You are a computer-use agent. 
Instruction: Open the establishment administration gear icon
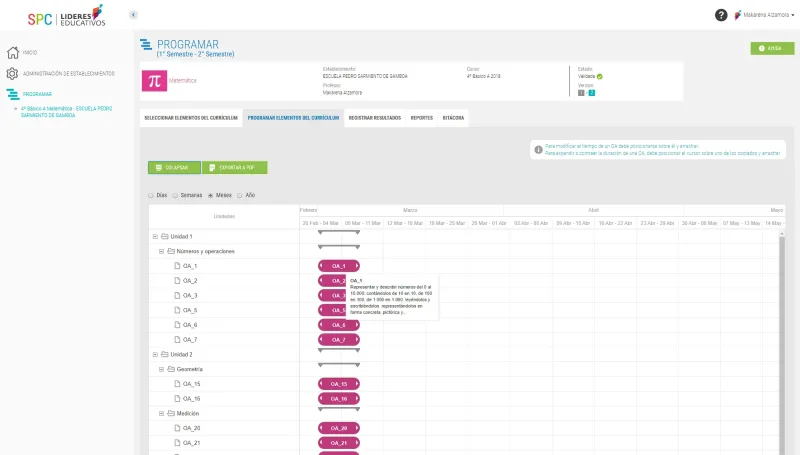(x=12, y=73)
